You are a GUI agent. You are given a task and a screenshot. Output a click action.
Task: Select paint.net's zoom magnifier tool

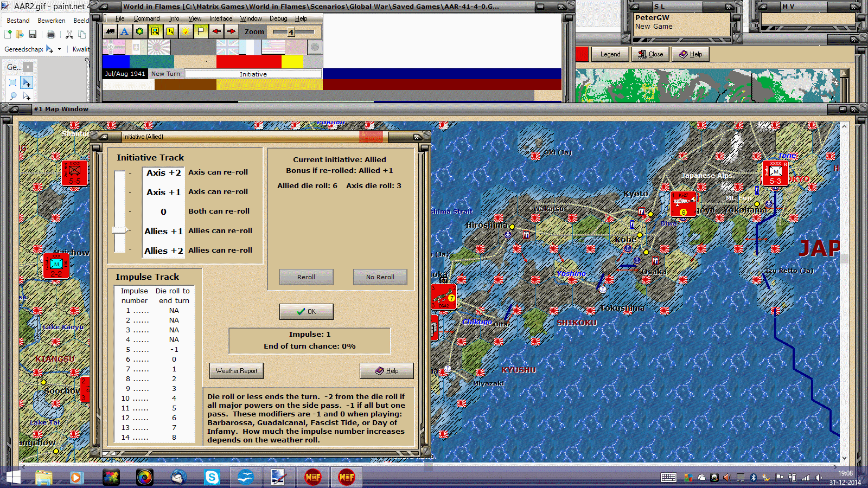(x=13, y=96)
